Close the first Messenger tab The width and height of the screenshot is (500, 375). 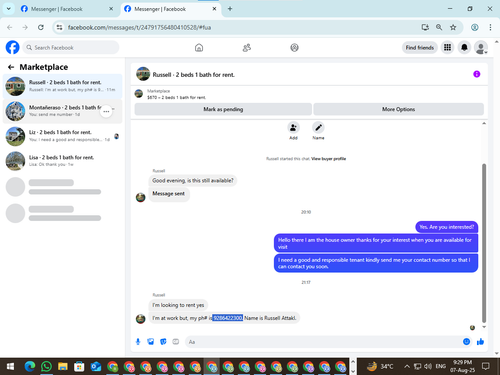111,9
